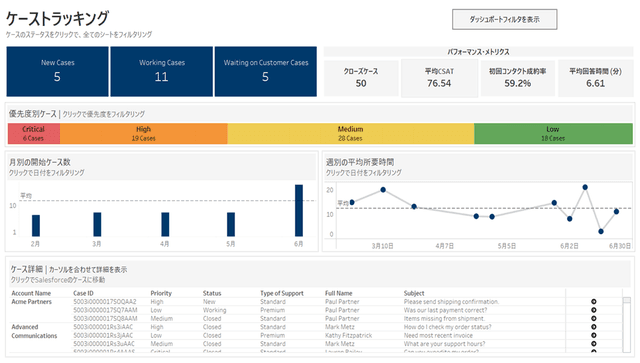This screenshot has width=640, height=363.
Task: Choose the green Low priority segment
Action: [x=553, y=134]
